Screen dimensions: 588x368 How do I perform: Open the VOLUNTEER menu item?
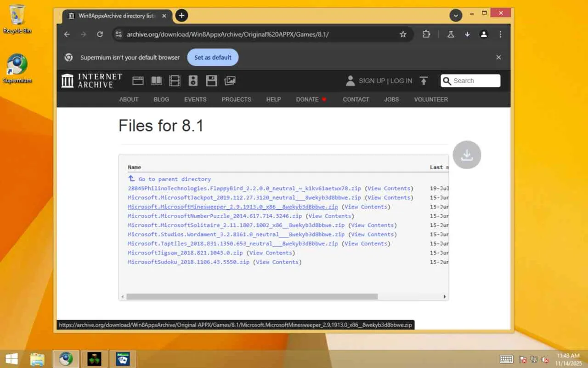[x=431, y=99]
